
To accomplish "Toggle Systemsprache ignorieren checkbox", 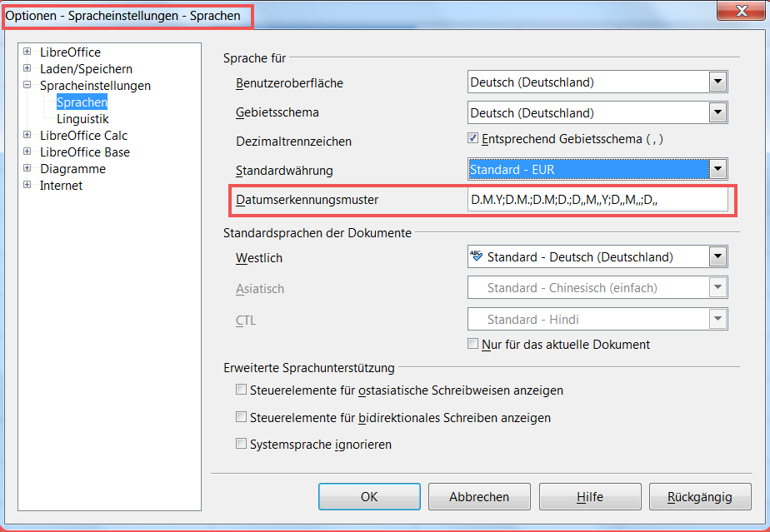I will tap(241, 444).
